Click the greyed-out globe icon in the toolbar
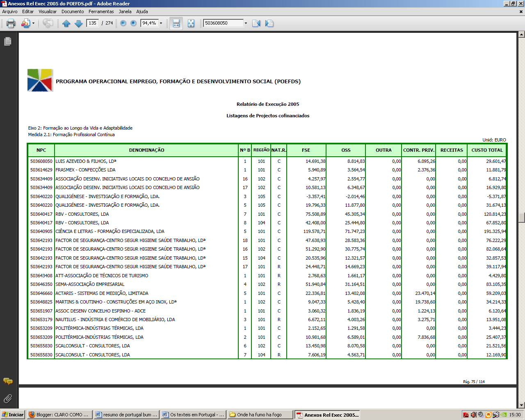 tap(48, 23)
